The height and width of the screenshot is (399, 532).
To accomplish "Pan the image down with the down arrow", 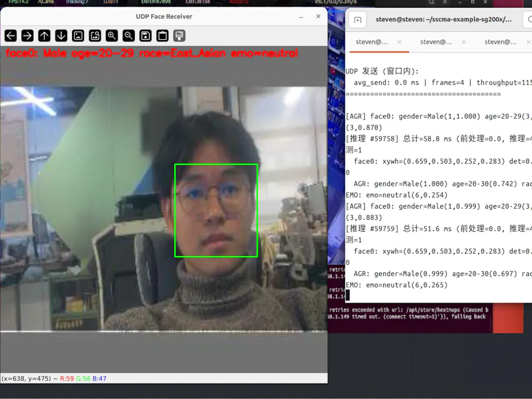I will point(61,35).
